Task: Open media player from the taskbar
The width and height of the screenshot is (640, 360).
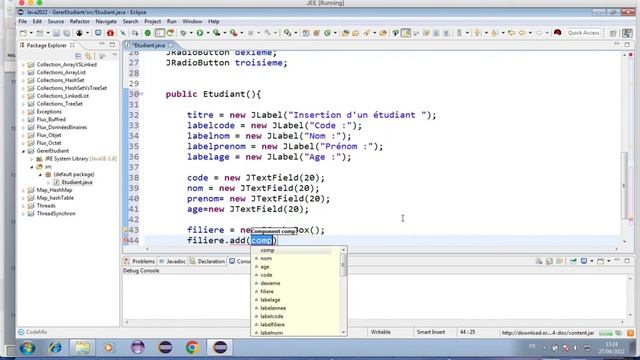Action: 109,347
